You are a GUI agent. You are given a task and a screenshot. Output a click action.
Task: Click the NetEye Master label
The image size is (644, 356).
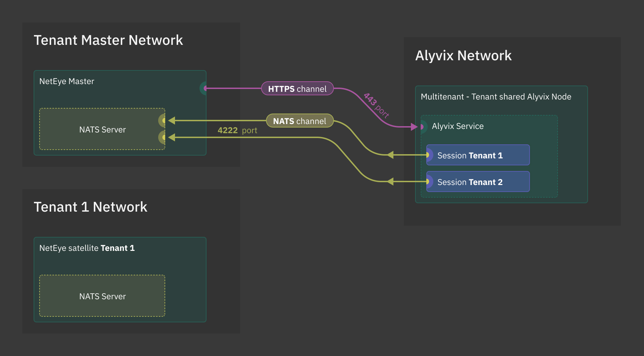click(66, 81)
